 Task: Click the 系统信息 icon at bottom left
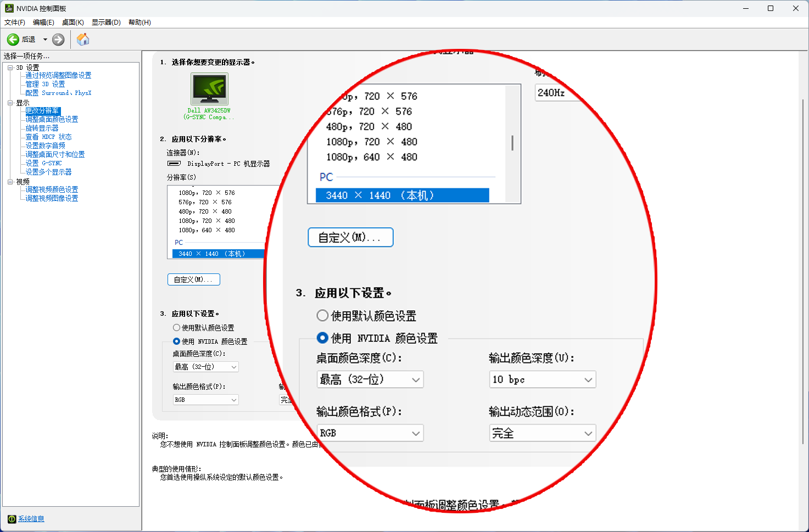[x=12, y=519]
